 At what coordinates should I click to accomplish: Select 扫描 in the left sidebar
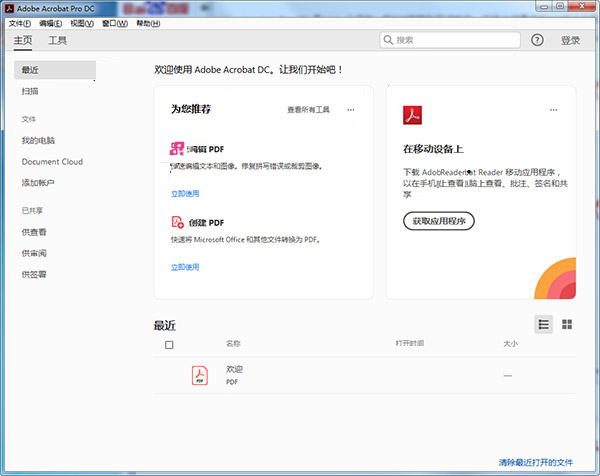tap(30, 91)
